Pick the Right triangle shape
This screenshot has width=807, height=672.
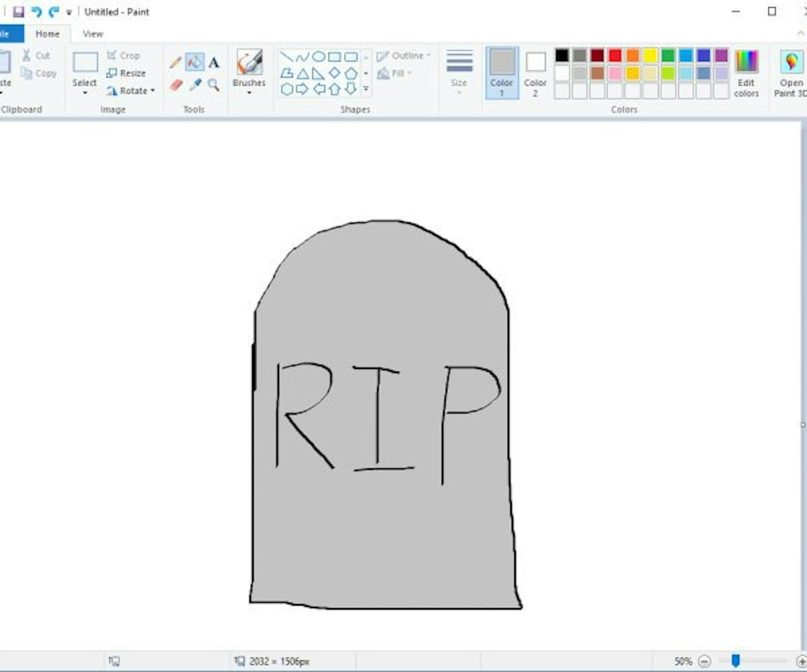(x=319, y=73)
